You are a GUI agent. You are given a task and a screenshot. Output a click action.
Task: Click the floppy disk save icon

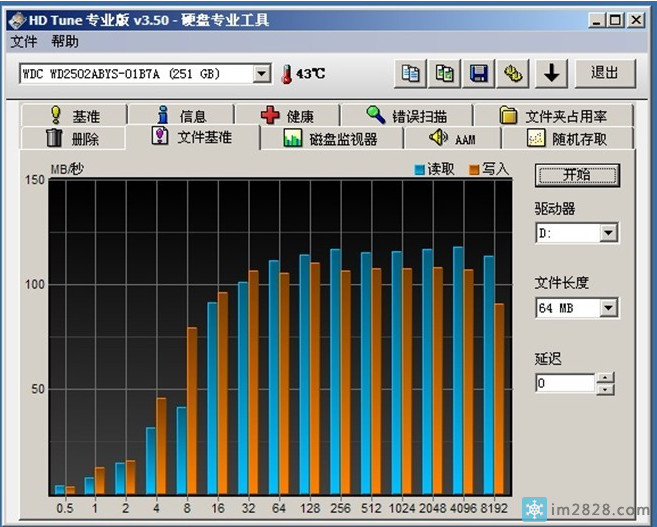point(479,73)
